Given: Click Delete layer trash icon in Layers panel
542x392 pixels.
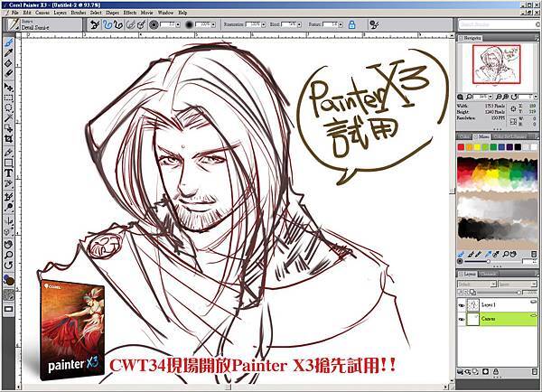Looking at the screenshot, I should 535,372.
